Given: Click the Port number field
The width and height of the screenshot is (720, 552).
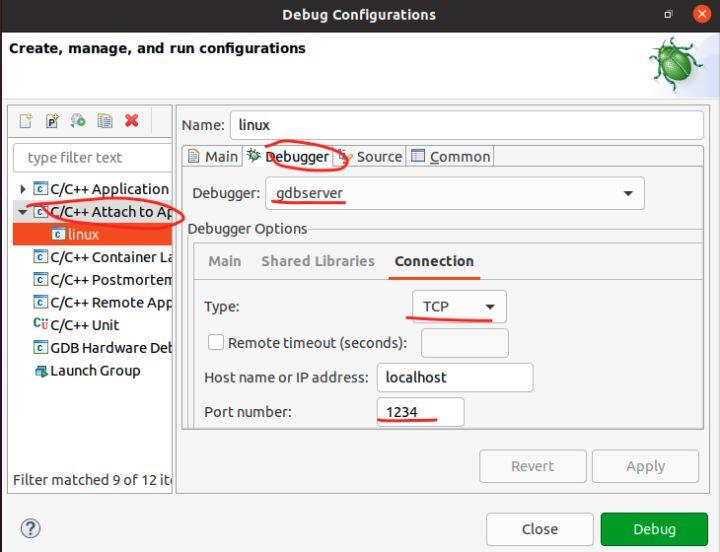Looking at the screenshot, I should [419, 412].
